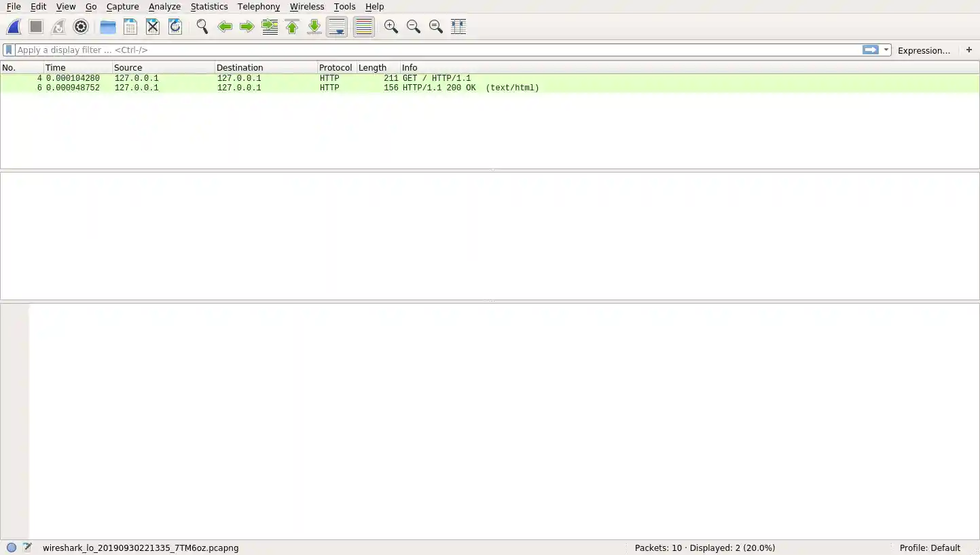Sort packets by the Protocol column header

[335, 67]
